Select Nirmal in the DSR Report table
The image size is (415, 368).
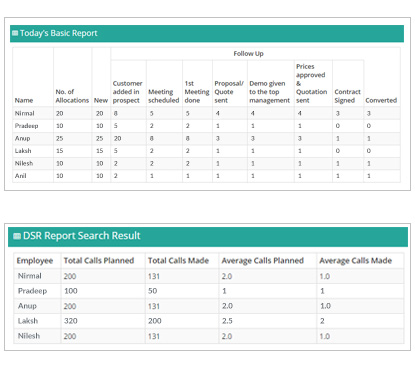(30, 276)
